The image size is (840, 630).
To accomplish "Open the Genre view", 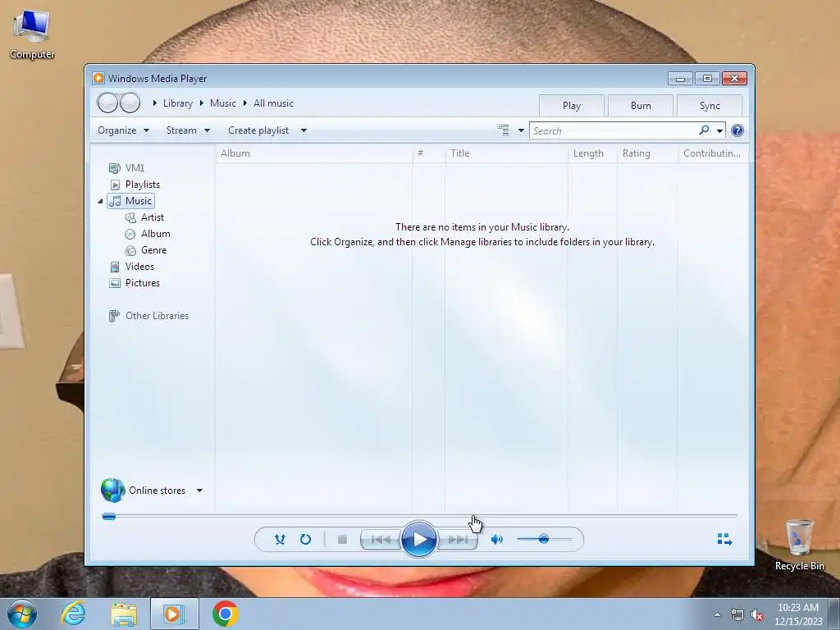I will [146, 250].
